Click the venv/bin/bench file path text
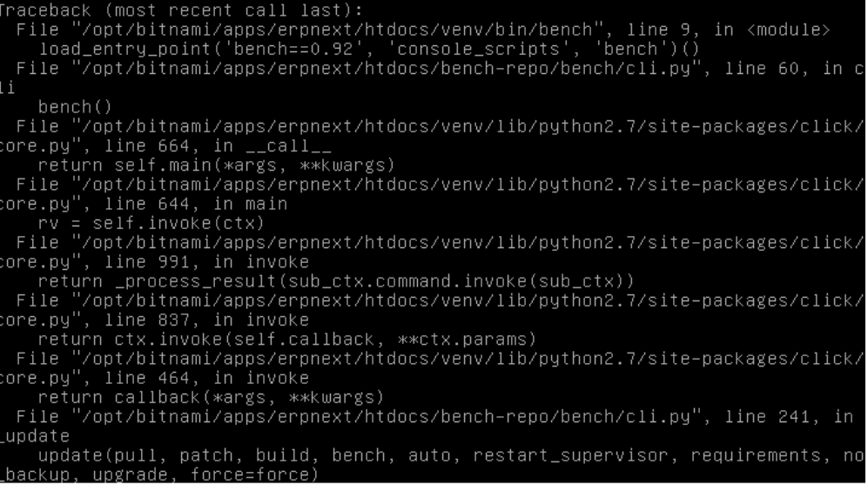Viewport: 868px width, 485px height. pyautogui.click(x=338, y=30)
